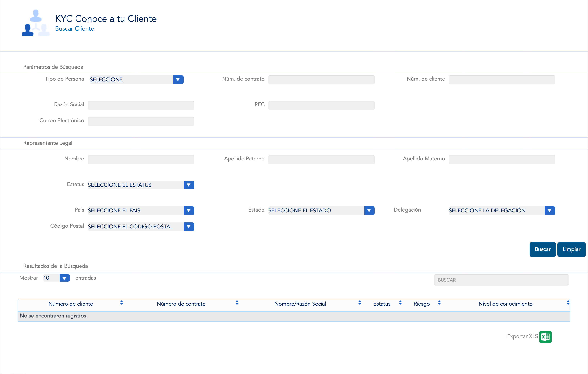
Task: Click the Exportar XLS label
Action: [522, 336]
